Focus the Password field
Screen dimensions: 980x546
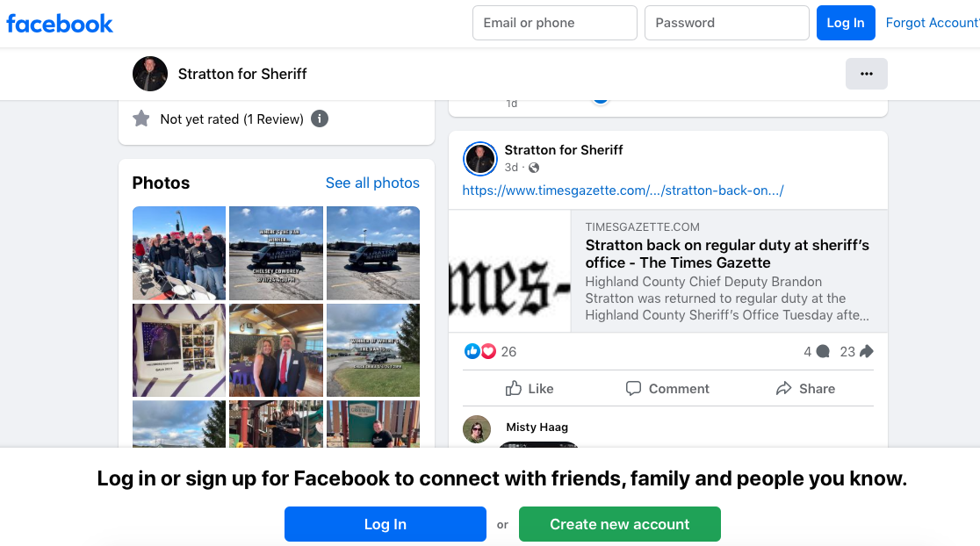[x=727, y=23]
